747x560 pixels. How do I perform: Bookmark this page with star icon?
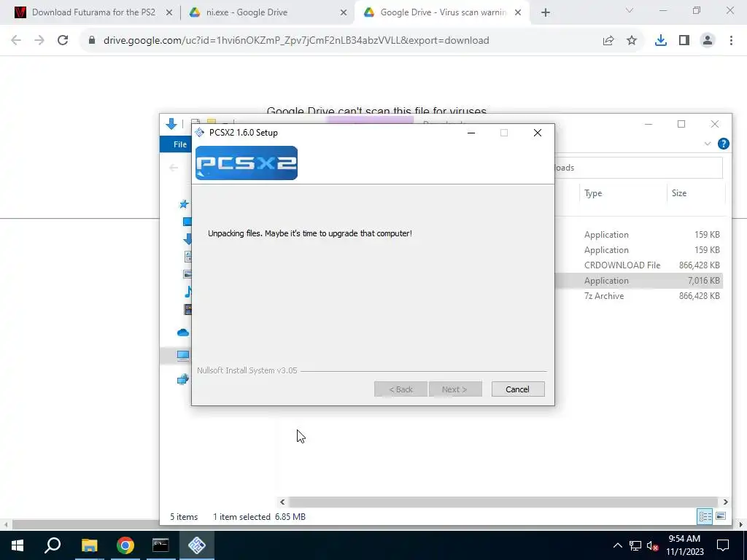pos(632,41)
